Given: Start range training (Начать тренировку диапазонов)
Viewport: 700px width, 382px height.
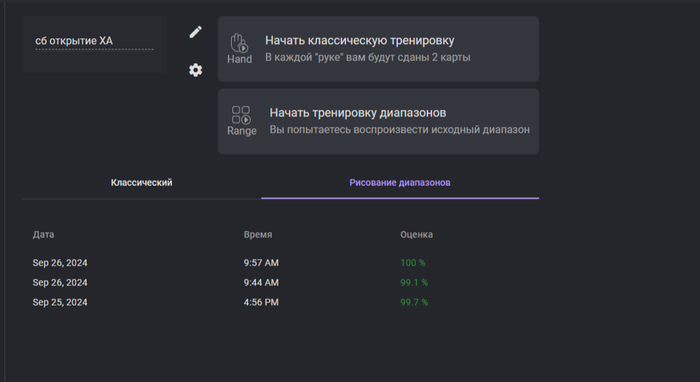Looking at the screenshot, I should (378, 121).
